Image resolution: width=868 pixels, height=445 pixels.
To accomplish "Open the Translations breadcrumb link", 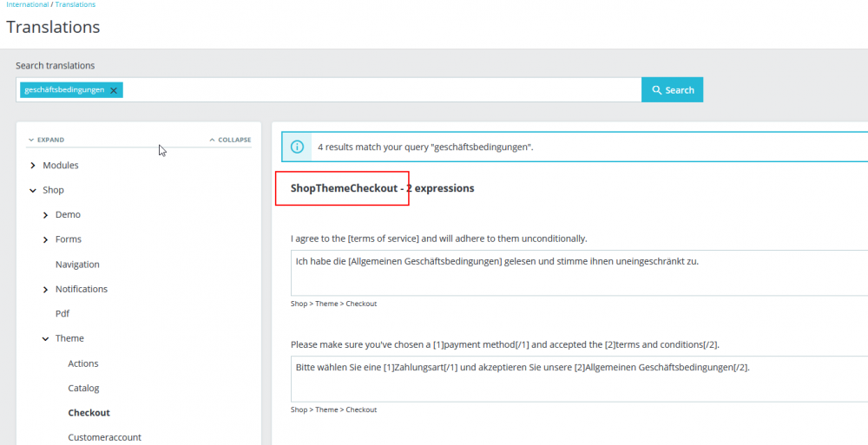I will coord(76,3).
